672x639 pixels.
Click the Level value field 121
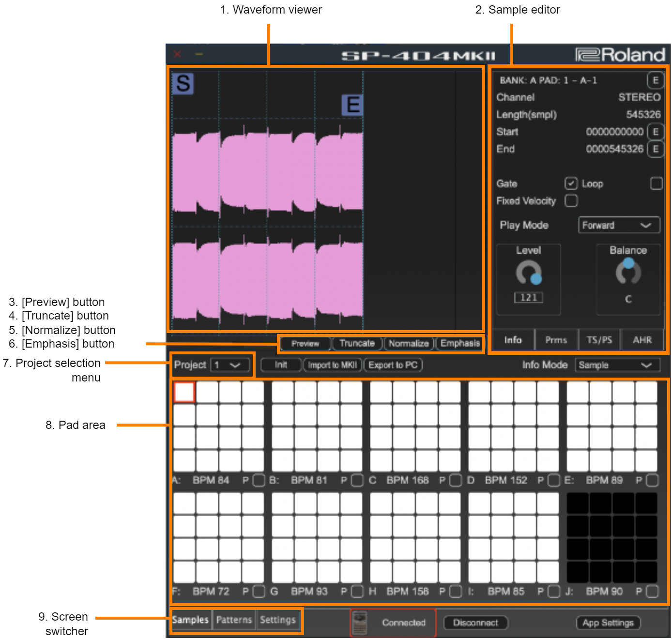tap(529, 298)
